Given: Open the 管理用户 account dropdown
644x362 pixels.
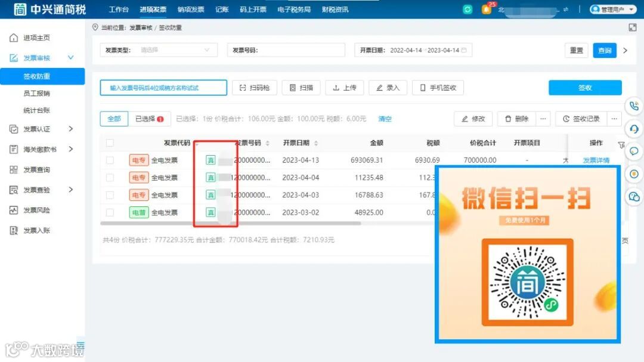Looking at the screenshot, I should 613,10.
